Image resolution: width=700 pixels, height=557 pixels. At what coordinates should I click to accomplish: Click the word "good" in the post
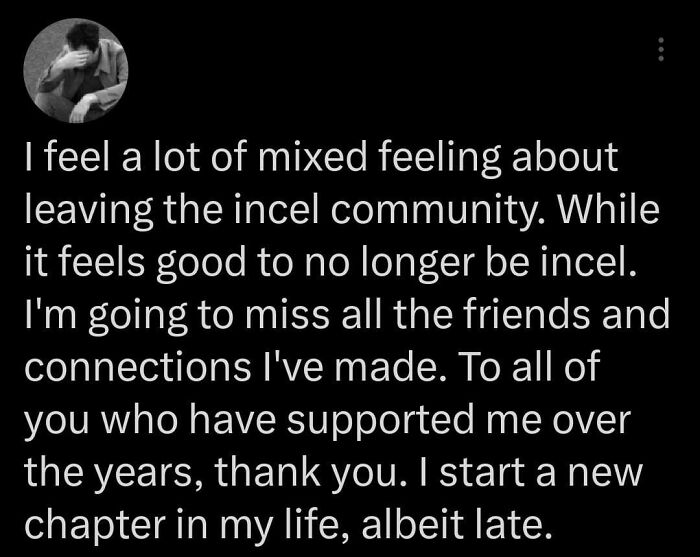tap(201, 263)
